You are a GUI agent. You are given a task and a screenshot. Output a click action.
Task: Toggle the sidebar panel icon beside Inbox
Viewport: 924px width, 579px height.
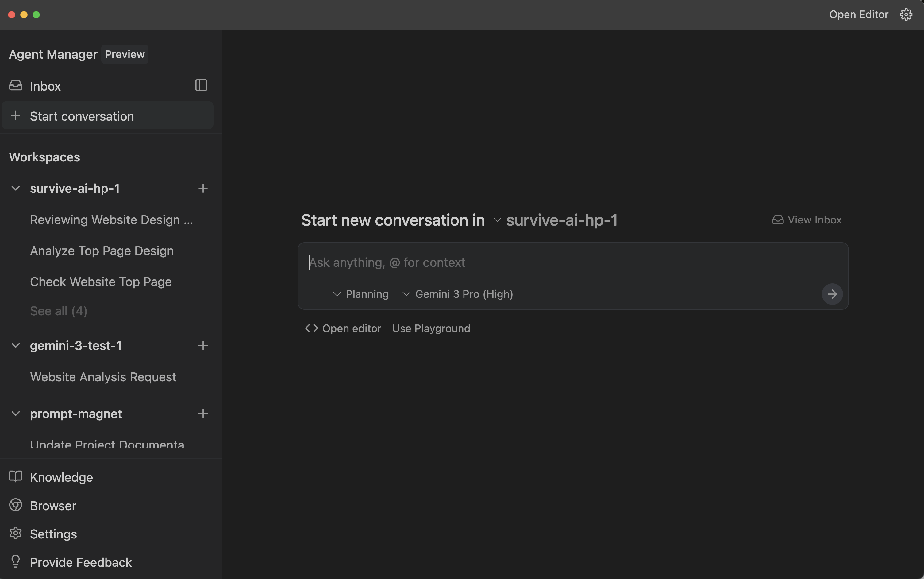pos(201,85)
